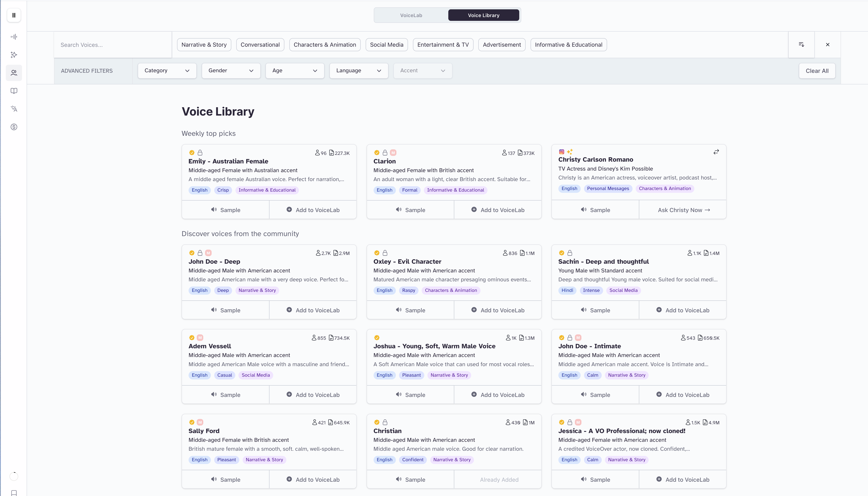Switch to the VoiceLab tab

pyautogui.click(x=411, y=15)
